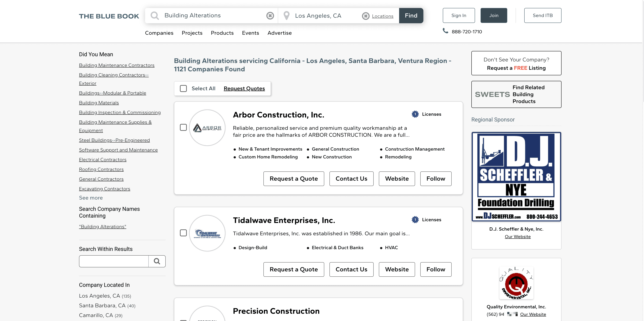Click the phone icon beside 888-720-1710

pyautogui.click(x=445, y=31)
